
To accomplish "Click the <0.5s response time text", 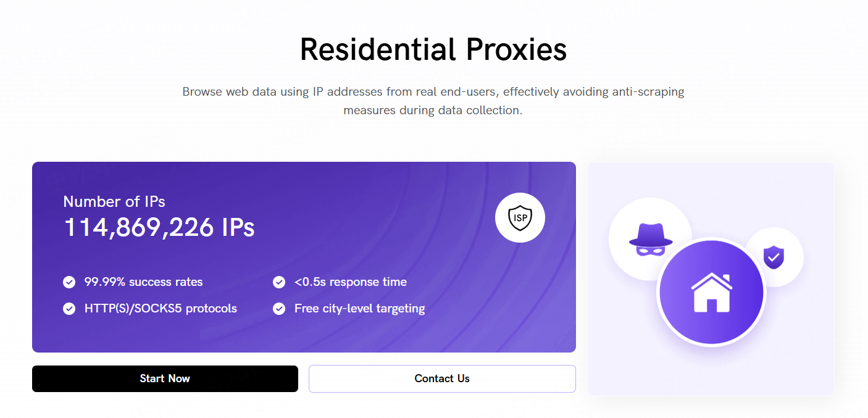I will click(x=351, y=282).
